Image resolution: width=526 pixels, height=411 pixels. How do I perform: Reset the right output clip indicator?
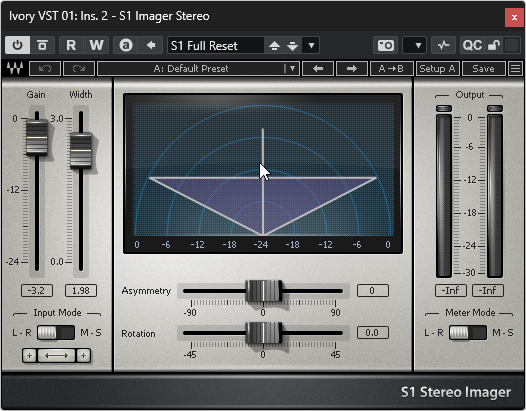(495, 108)
